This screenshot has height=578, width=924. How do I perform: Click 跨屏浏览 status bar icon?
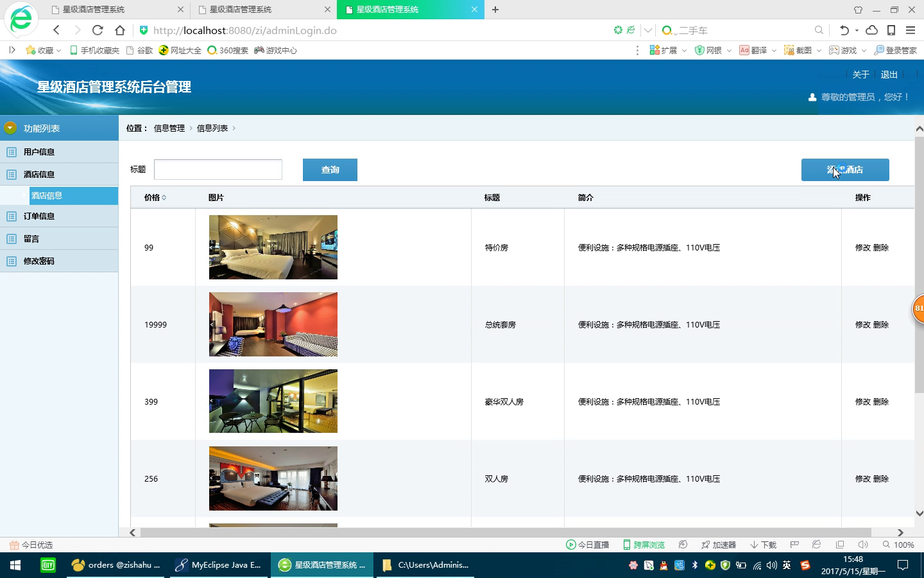coord(644,545)
